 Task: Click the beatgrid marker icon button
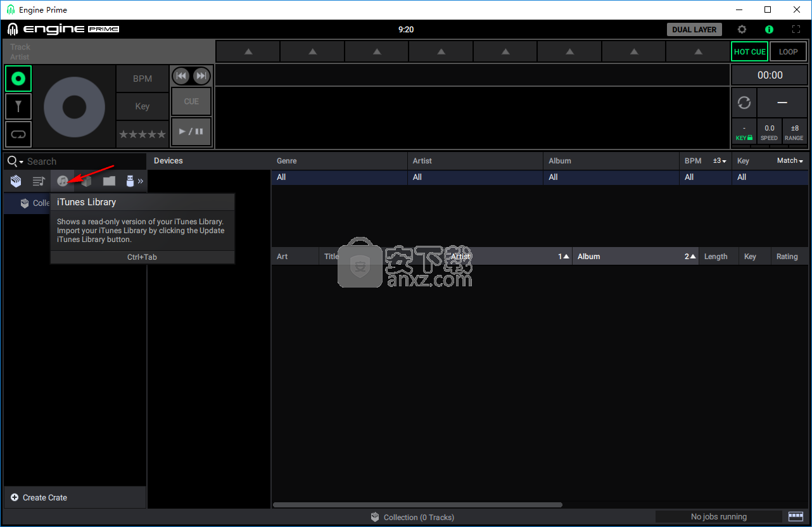click(x=18, y=106)
